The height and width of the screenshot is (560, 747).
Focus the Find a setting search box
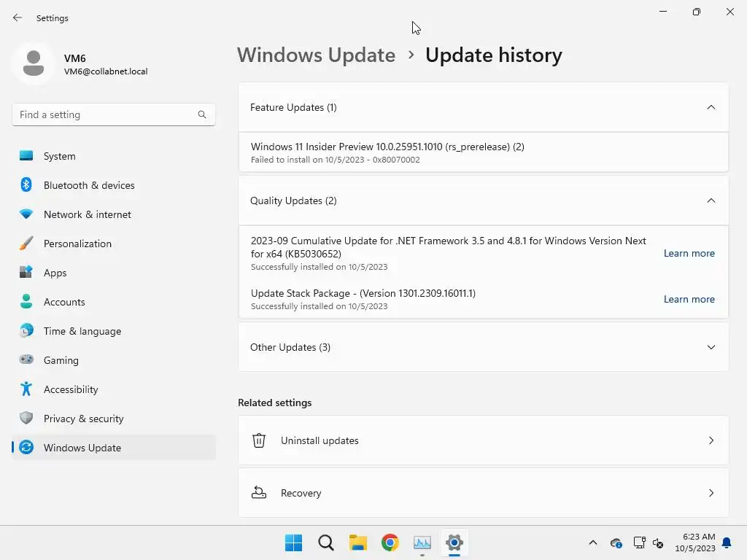pyautogui.click(x=113, y=114)
